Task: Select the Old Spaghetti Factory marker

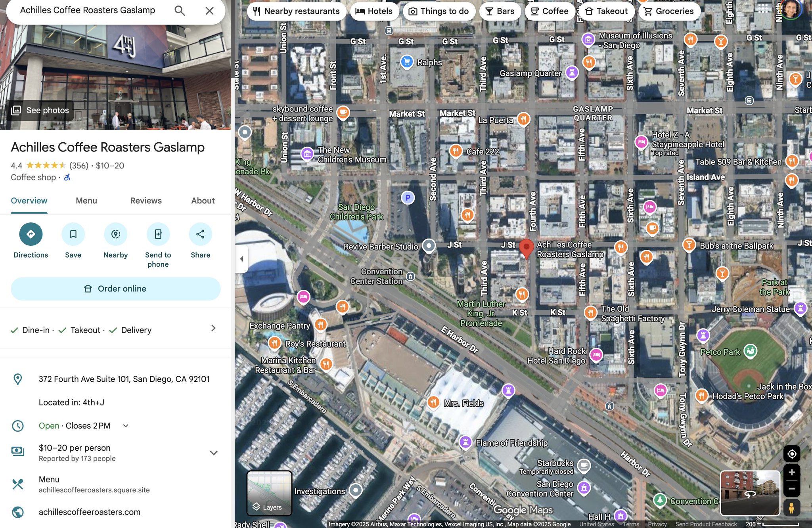Action: [x=590, y=313]
